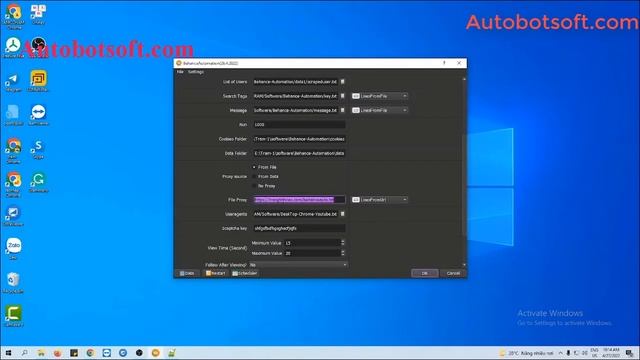Open Chrome from taskbar
The width and height of the screenshot is (640, 360).
click(90, 353)
